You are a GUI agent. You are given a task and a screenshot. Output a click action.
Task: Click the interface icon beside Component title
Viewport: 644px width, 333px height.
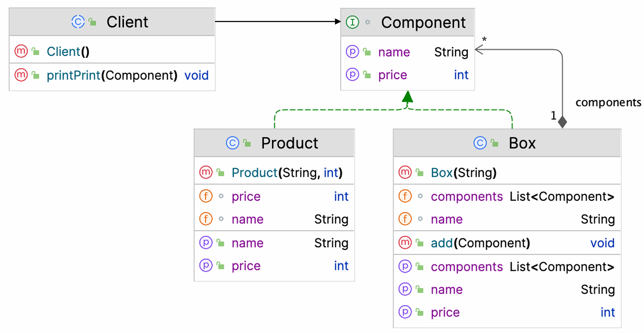click(x=352, y=22)
